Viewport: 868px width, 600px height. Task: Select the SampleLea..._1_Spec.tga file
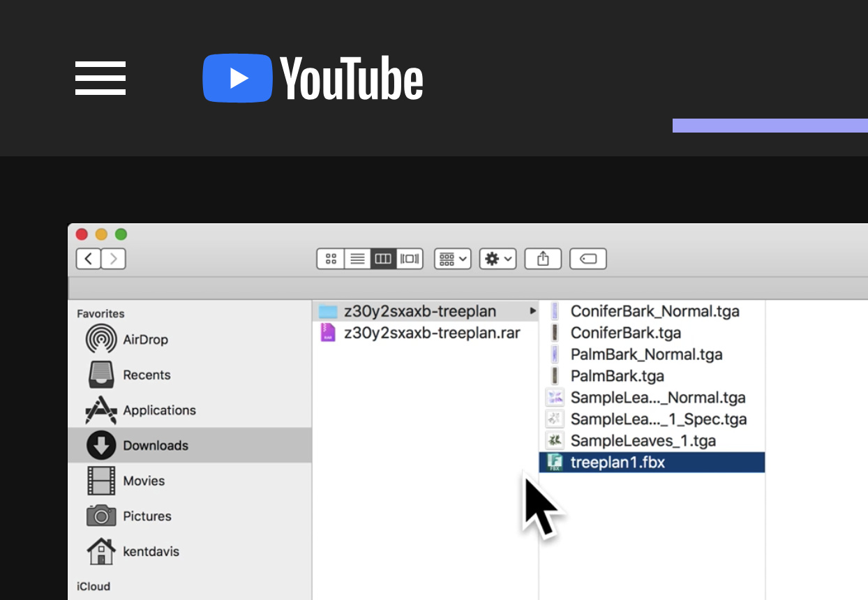[652, 419]
